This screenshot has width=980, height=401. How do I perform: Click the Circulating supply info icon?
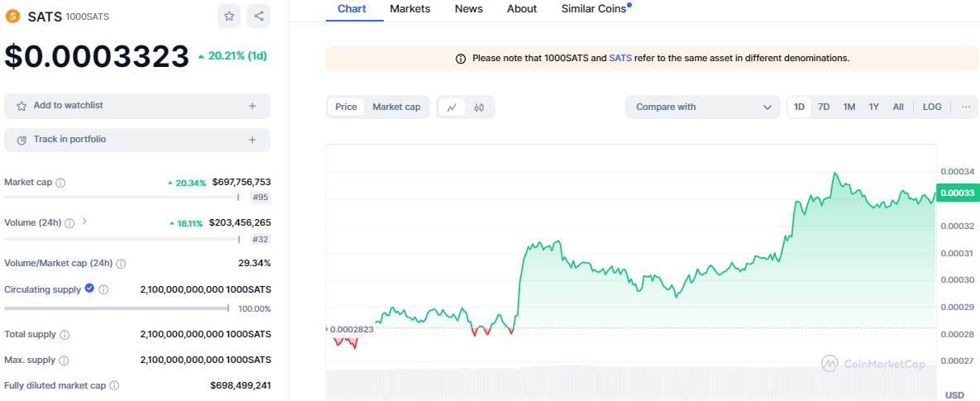pos(103,290)
